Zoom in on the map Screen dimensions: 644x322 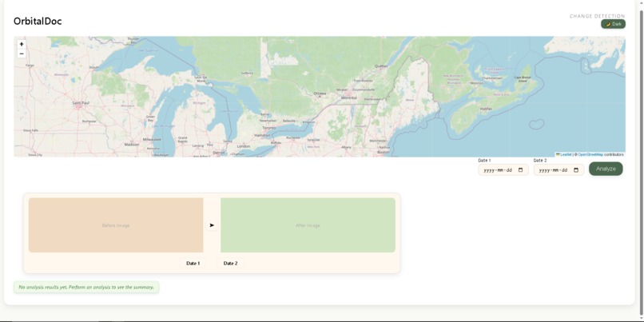pyautogui.click(x=22, y=44)
